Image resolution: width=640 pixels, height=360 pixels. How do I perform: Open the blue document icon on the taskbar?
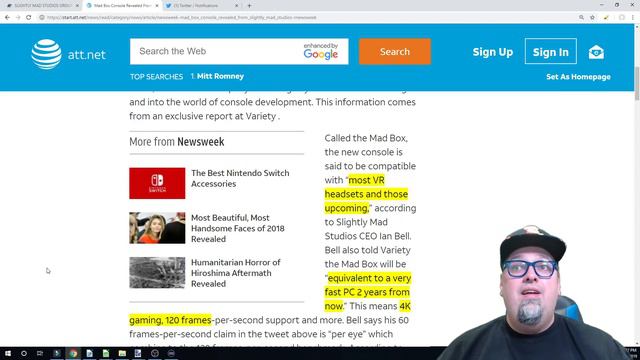click(x=89, y=353)
